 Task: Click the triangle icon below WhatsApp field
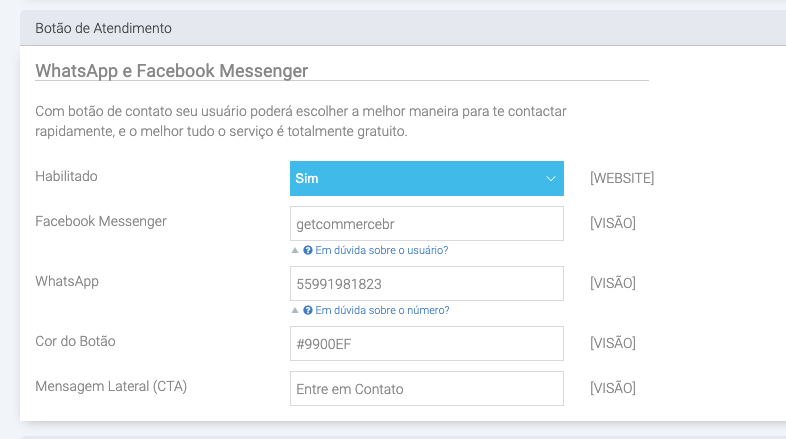[295, 310]
